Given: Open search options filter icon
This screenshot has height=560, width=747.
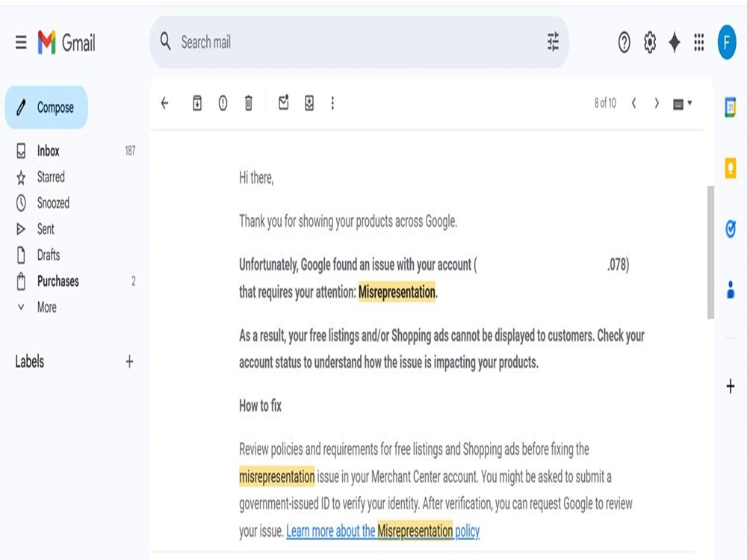Looking at the screenshot, I should 553,42.
